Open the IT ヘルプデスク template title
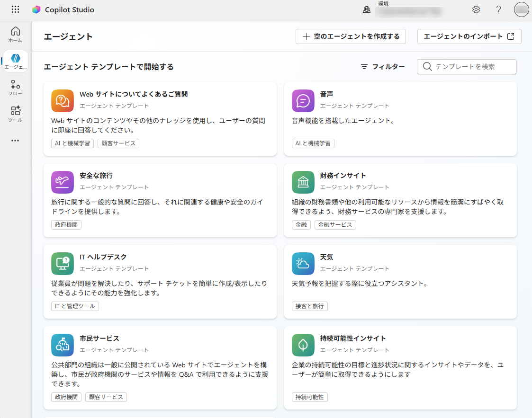This screenshot has width=532, height=418. tap(103, 257)
